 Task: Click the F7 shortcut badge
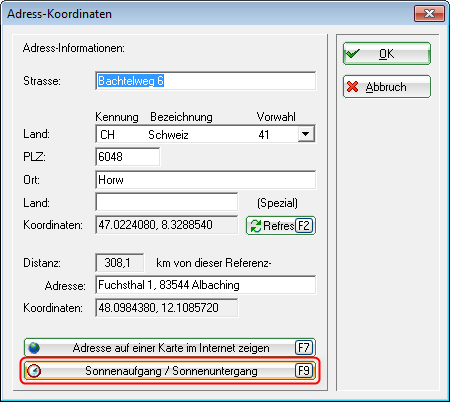pos(304,348)
